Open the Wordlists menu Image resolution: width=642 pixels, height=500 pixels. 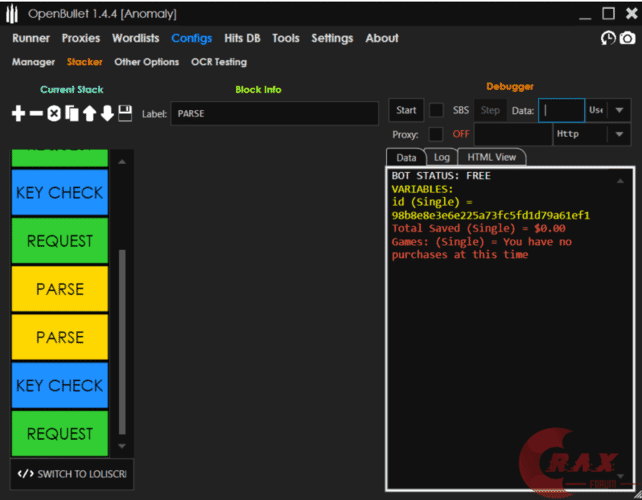click(x=136, y=38)
